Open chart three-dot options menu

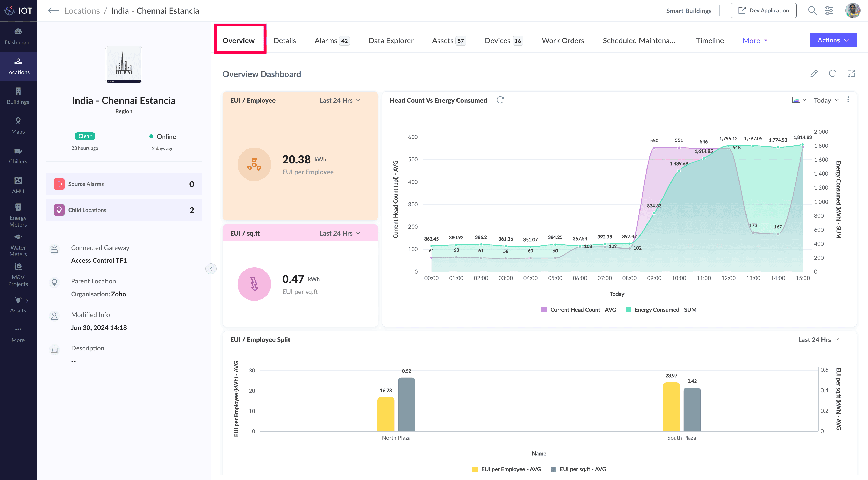(x=848, y=100)
